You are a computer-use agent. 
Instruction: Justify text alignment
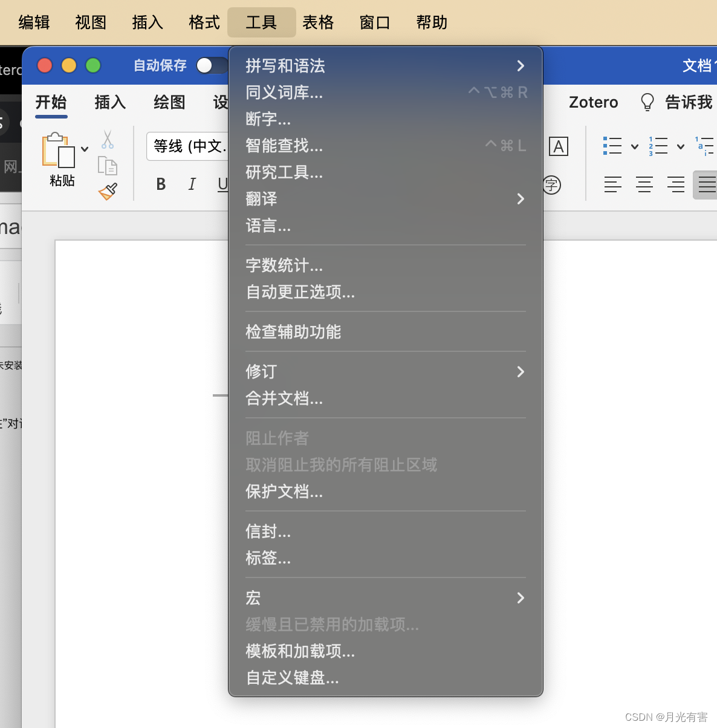pyautogui.click(x=705, y=184)
